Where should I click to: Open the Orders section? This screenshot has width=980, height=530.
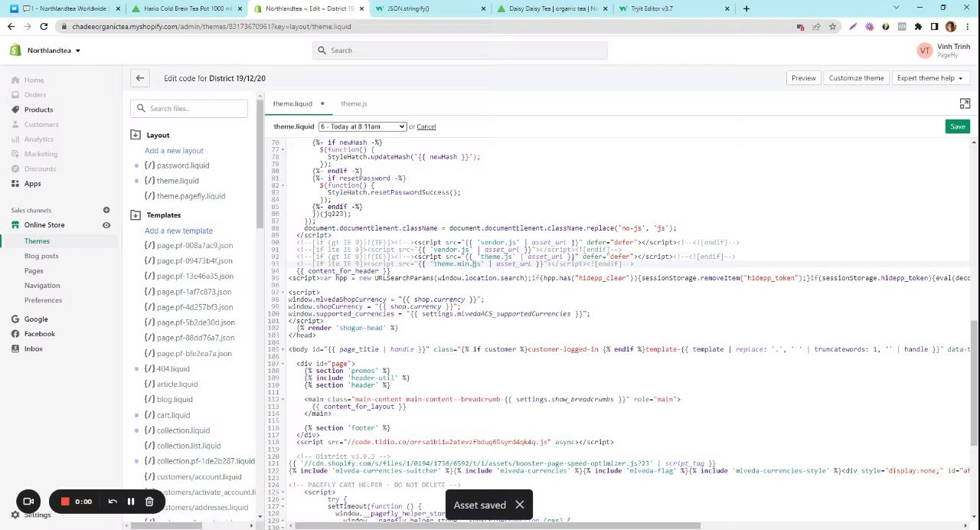pos(34,95)
